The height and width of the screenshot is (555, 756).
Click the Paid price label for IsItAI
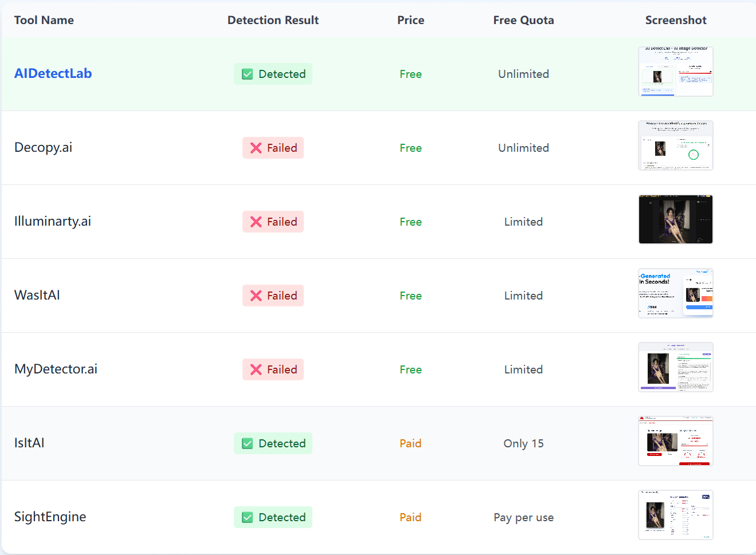tap(410, 443)
